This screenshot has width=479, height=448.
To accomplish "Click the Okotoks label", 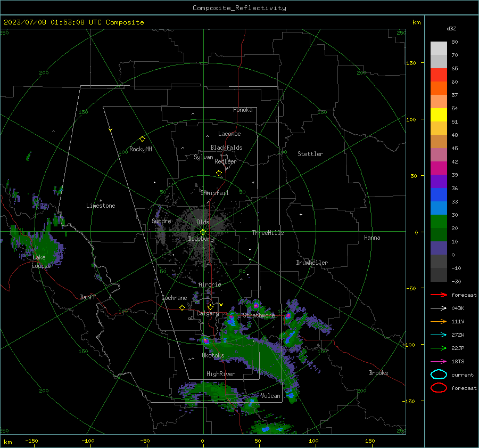I will click(x=213, y=355).
